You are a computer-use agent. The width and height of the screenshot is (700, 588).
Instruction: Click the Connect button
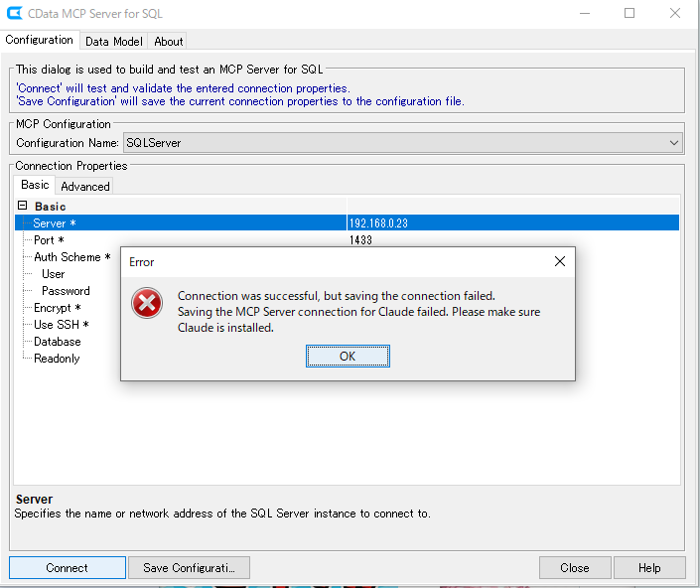pos(67,567)
